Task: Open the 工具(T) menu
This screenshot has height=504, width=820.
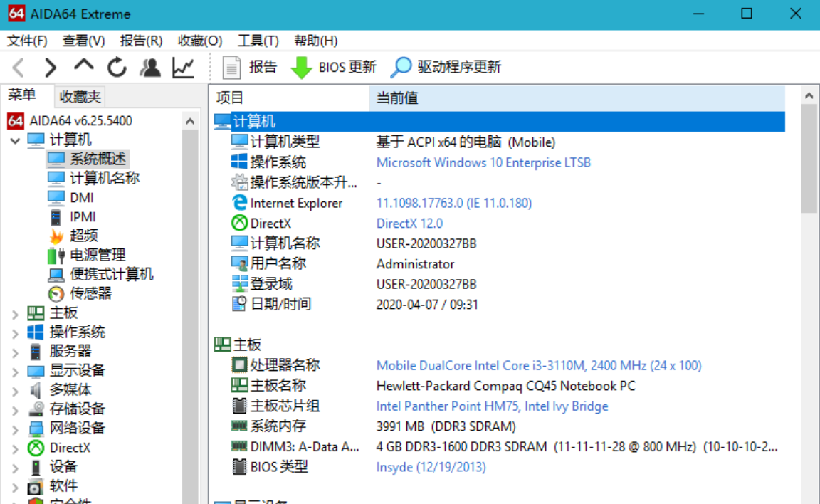Action: pyautogui.click(x=258, y=41)
